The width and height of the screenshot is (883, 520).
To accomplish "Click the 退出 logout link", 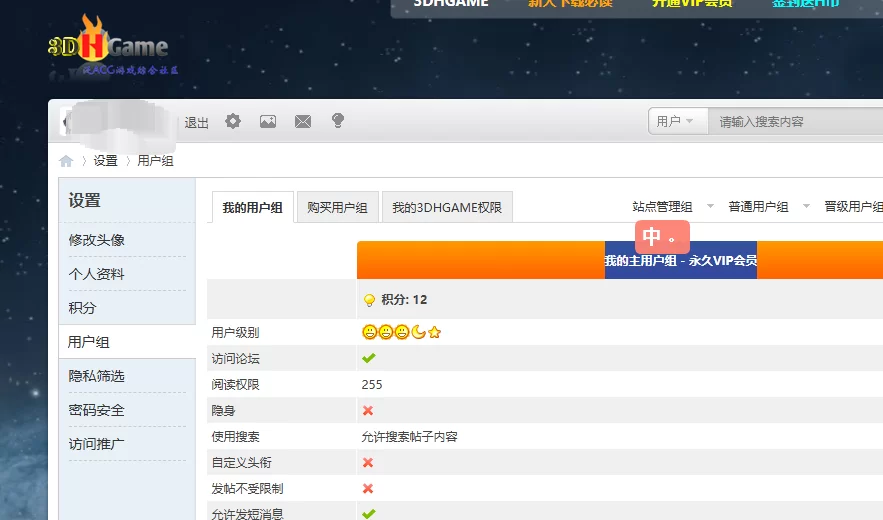I will pyautogui.click(x=197, y=122).
